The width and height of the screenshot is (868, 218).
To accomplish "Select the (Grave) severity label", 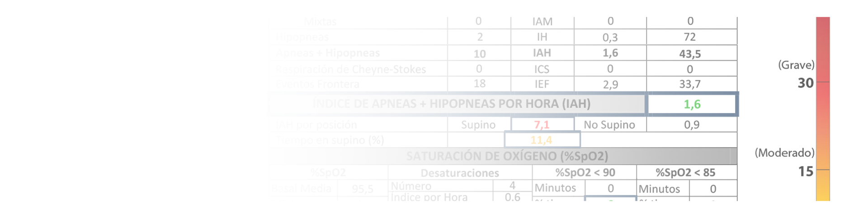I will click(796, 65).
